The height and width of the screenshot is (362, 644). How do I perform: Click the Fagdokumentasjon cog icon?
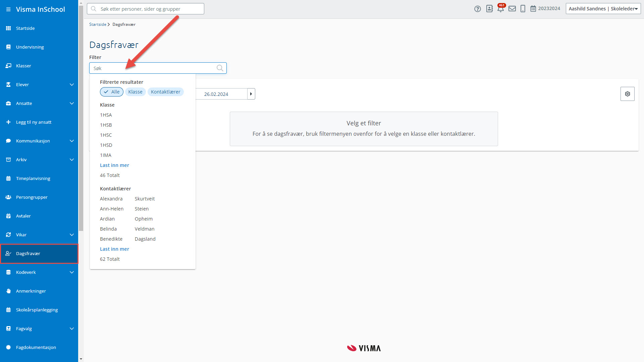click(8, 347)
